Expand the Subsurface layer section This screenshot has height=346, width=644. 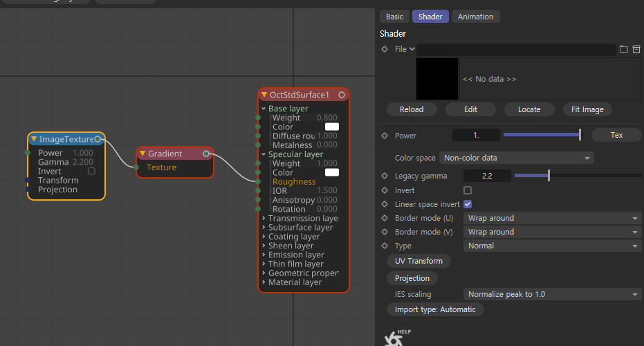pyautogui.click(x=264, y=227)
